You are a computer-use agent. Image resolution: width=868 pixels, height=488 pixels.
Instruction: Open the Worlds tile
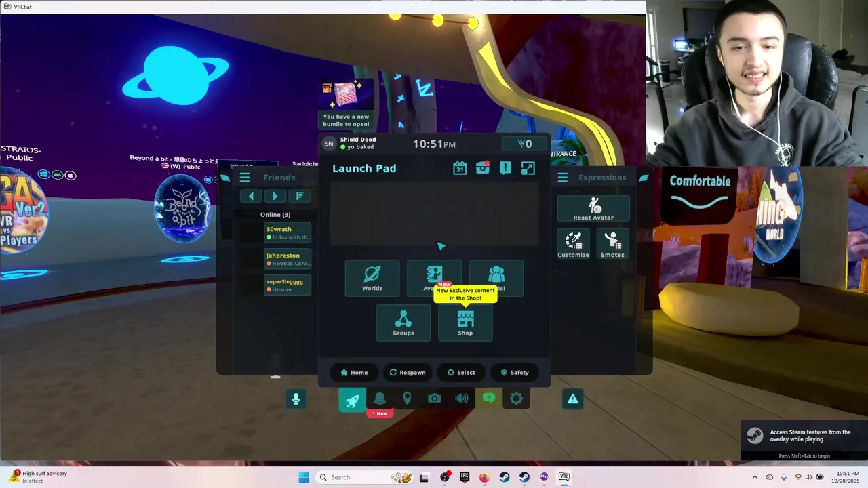(372, 278)
